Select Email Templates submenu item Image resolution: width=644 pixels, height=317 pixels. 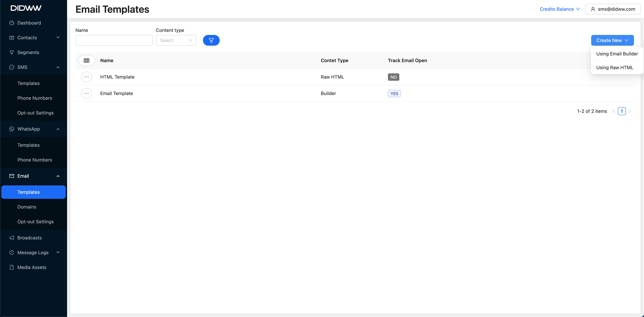pos(34,192)
